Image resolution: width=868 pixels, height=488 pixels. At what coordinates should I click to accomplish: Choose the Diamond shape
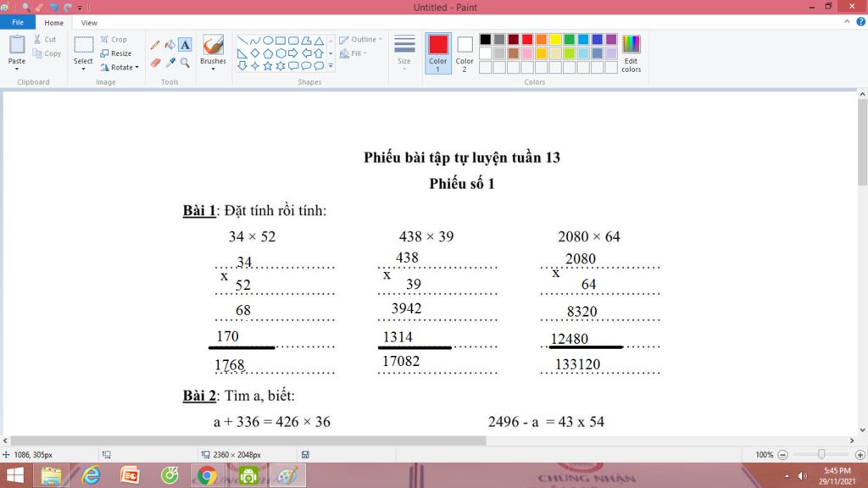click(x=254, y=53)
